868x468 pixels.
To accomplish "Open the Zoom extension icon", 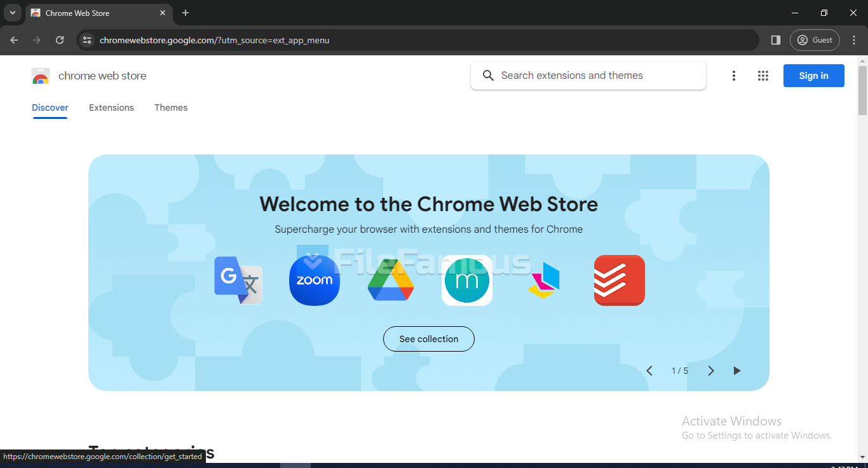I will (315, 280).
